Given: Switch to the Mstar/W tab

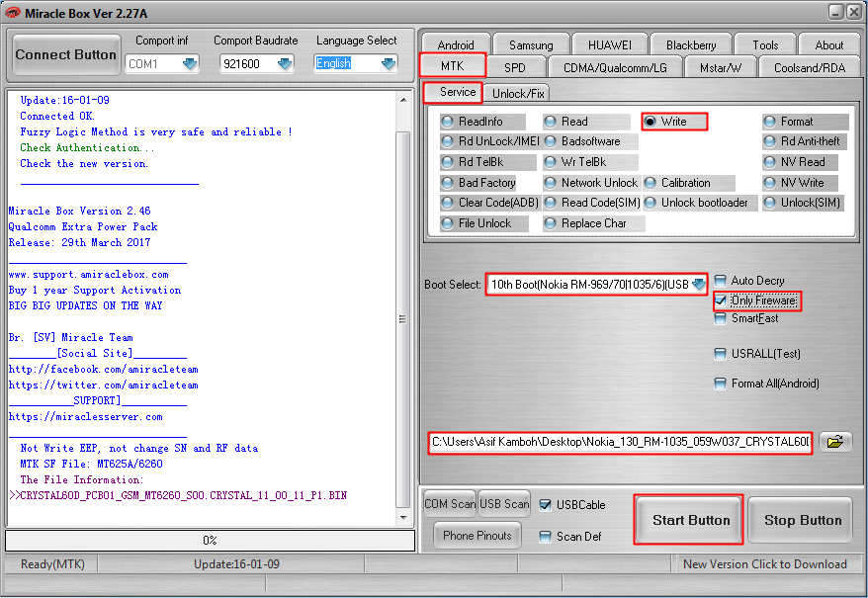Looking at the screenshot, I should (720, 67).
